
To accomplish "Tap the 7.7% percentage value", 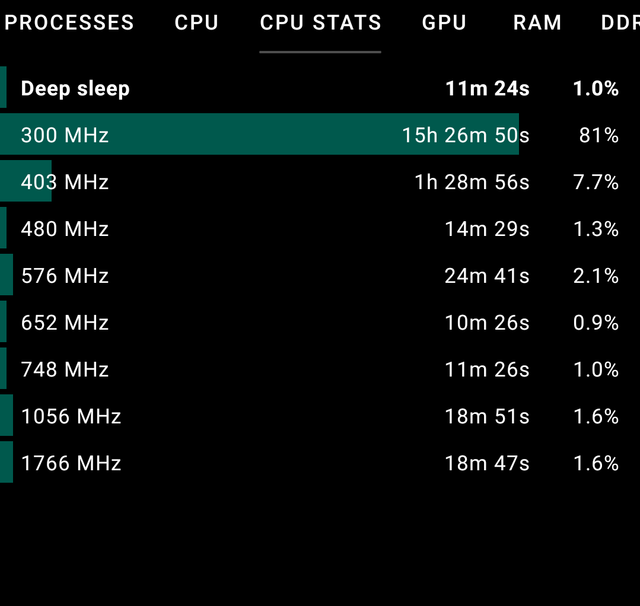I will point(596,182).
